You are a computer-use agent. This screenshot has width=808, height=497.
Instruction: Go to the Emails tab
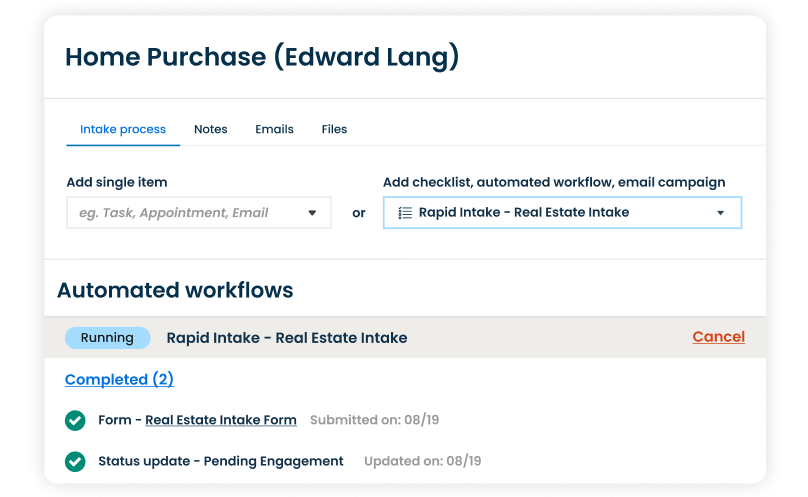click(x=274, y=129)
